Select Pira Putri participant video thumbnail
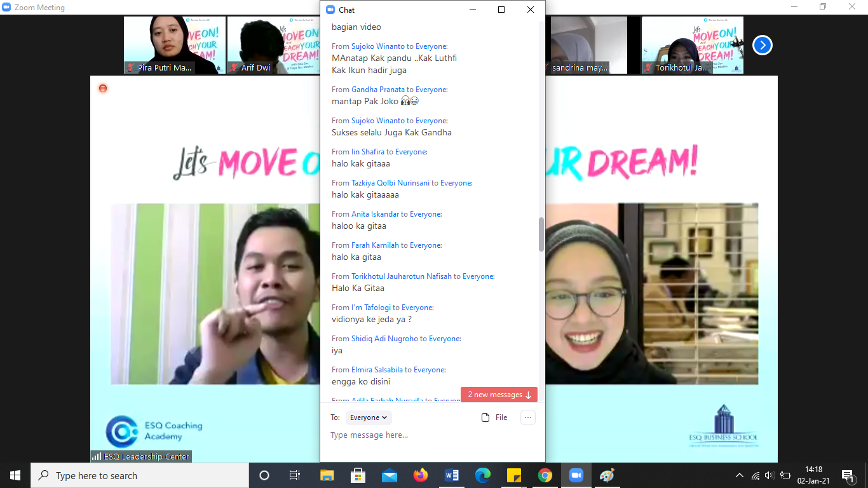Screen dimensions: 868x488 point(174,45)
